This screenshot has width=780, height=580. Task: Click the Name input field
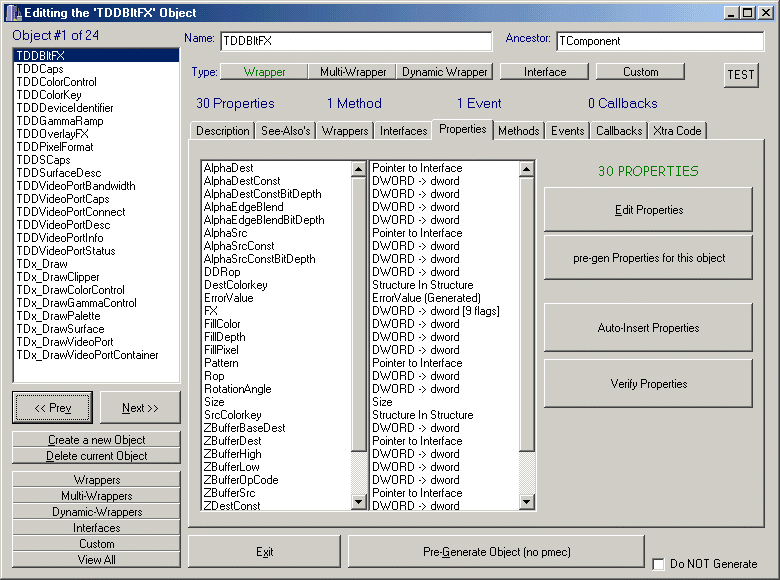coord(355,41)
